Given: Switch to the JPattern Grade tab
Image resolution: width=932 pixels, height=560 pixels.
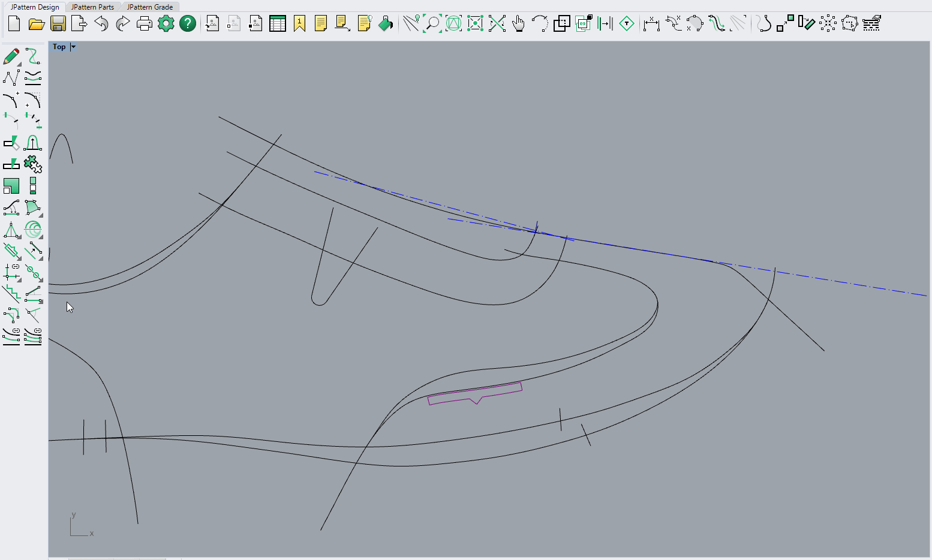Looking at the screenshot, I should (149, 7).
